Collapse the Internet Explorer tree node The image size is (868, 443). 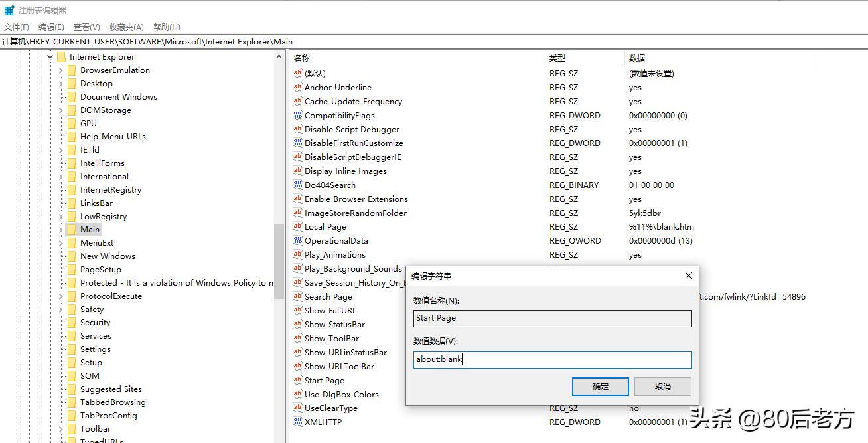[50, 56]
